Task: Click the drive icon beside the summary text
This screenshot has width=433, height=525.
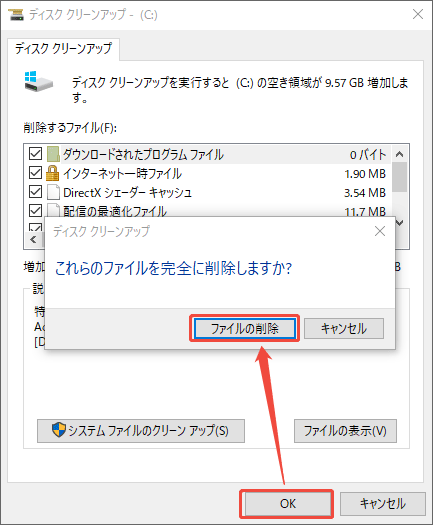Action: point(38,82)
